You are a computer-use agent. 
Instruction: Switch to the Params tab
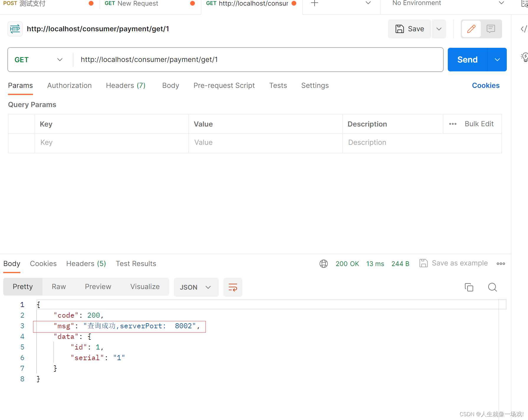pyautogui.click(x=20, y=86)
